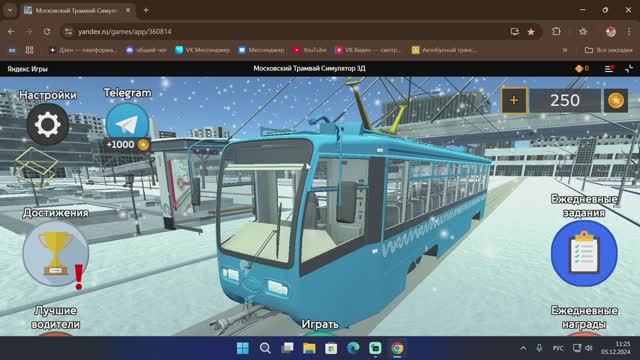
Task: Open Ежедневные задания clipboard icon
Action: pos(584,253)
